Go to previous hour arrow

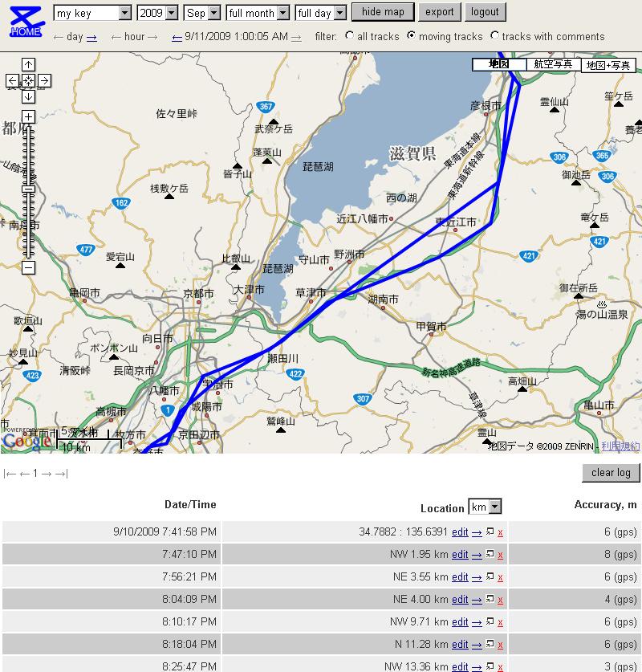coord(116,39)
